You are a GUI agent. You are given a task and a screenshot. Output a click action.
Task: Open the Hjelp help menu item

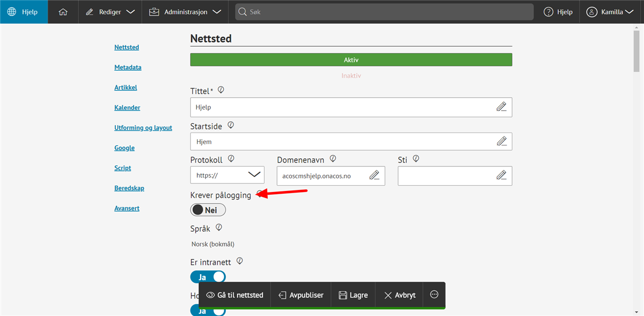558,12
